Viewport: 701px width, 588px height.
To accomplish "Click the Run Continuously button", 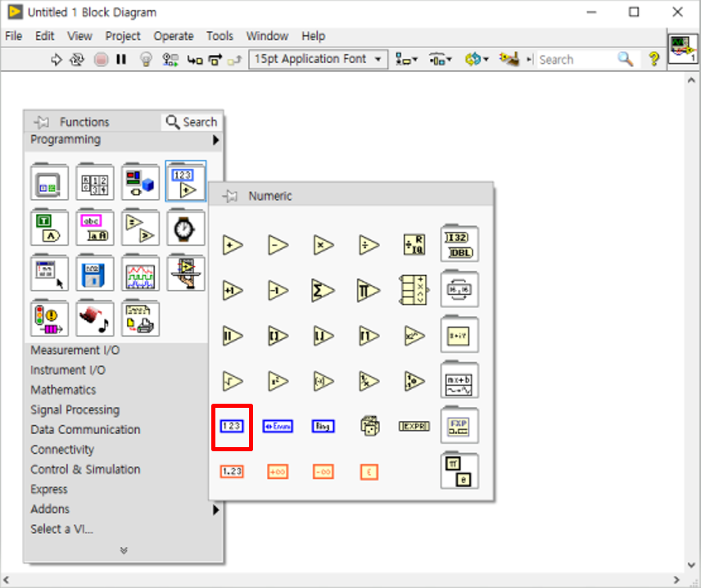I will [77, 60].
